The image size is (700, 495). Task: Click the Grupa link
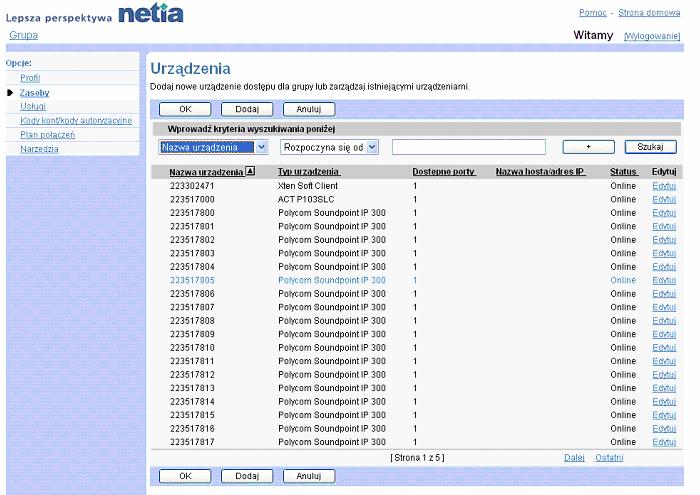24,35
